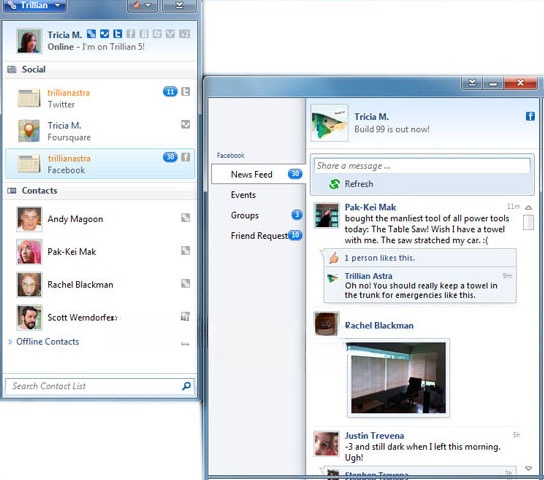Click the Friend Requests badge showing 10

point(295,235)
